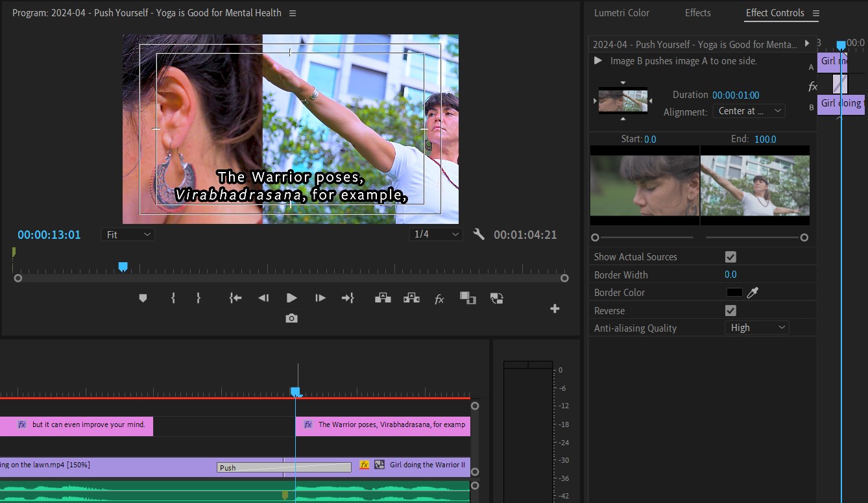The width and height of the screenshot is (868, 503).
Task: Export a frame with the camera icon
Action: [x=291, y=318]
